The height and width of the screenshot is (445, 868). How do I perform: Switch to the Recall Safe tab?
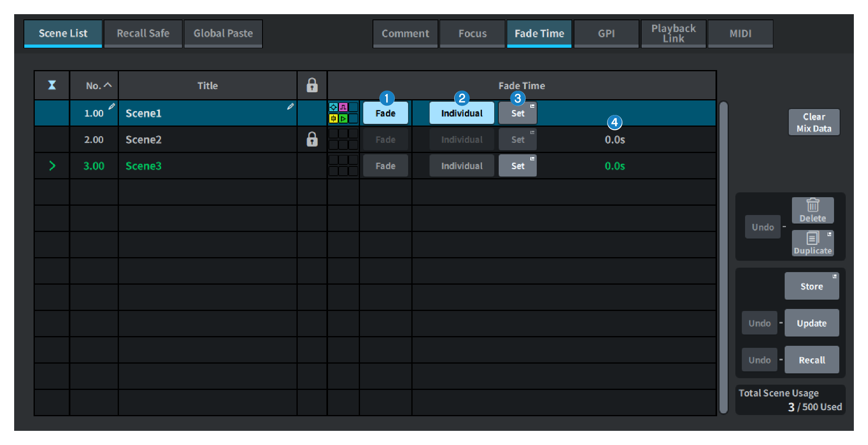point(143,34)
